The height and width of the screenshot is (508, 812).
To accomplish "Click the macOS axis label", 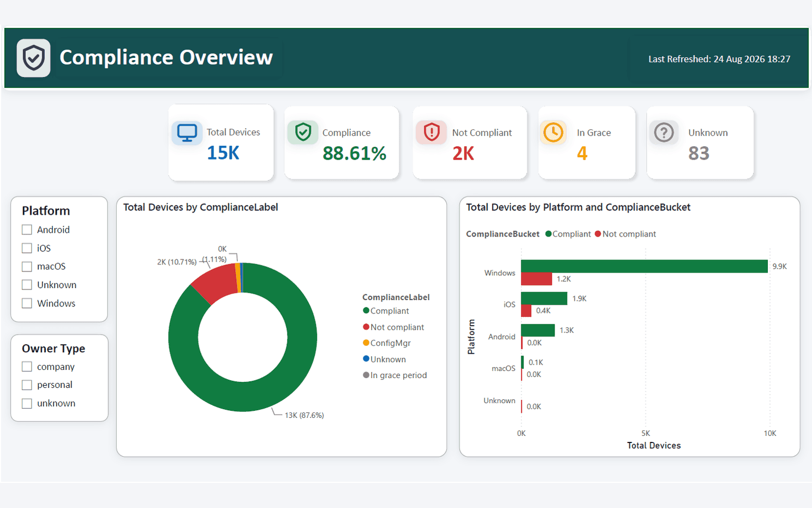I will click(x=503, y=369).
